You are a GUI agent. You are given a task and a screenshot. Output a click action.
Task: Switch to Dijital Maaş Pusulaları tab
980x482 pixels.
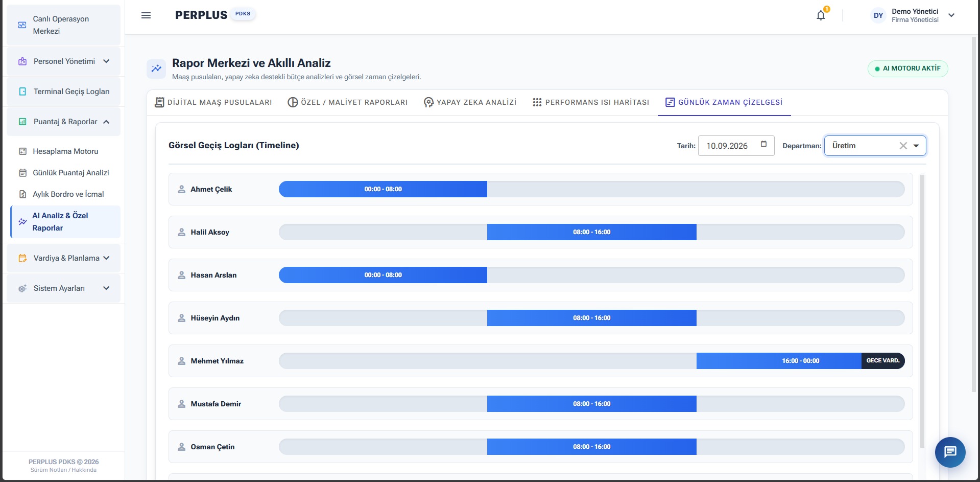point(213,102)
